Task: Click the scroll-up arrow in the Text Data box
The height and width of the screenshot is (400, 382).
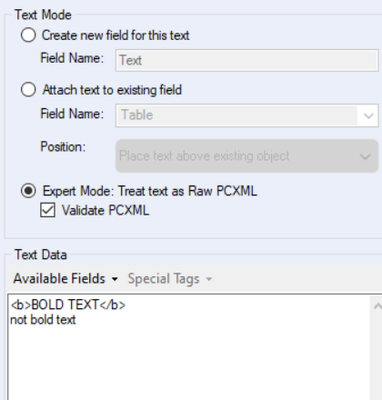Action: 377,306
